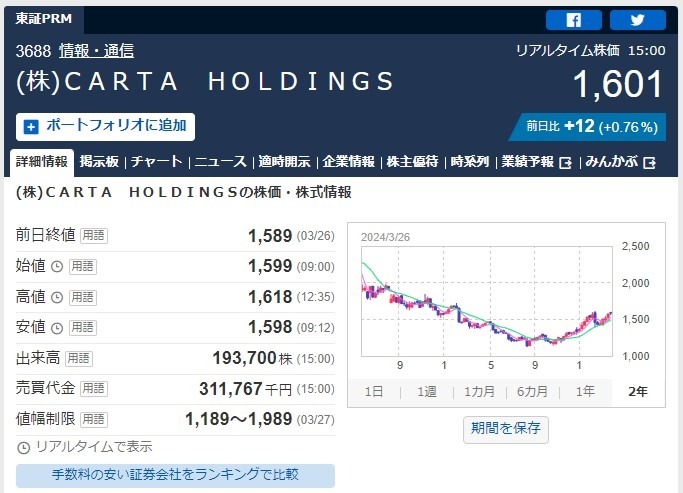
Task: Click the clock icon beside 安値
Action: (x=57, y=328)
